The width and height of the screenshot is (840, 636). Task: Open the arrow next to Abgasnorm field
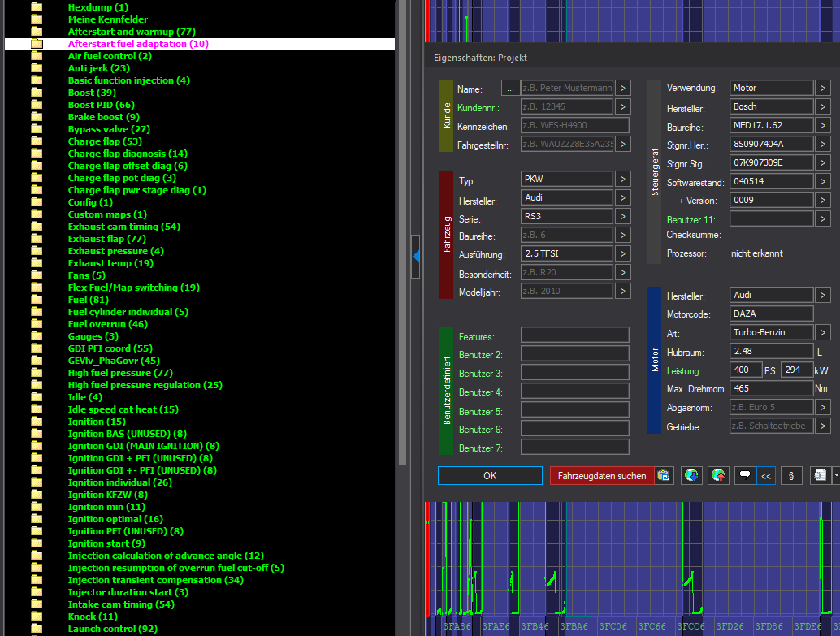pyautogui.click(x=823, y=407)
